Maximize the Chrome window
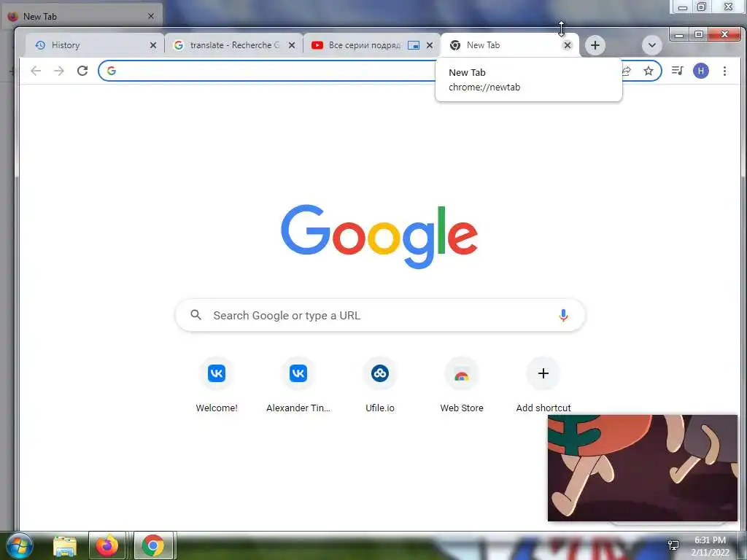Screen dimensions: 747x560 pyautogui.click(x=698, y=34)
